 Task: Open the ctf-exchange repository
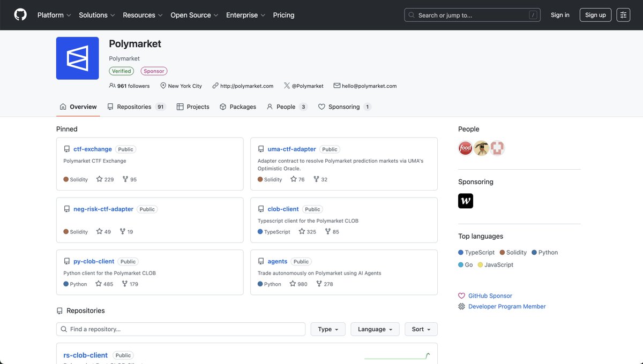[93, 149]
